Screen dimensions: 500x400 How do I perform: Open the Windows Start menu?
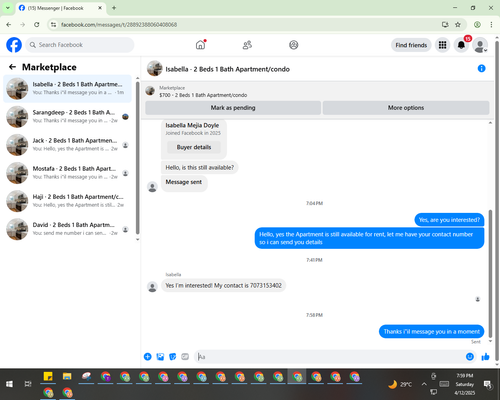tap(9, 384)
